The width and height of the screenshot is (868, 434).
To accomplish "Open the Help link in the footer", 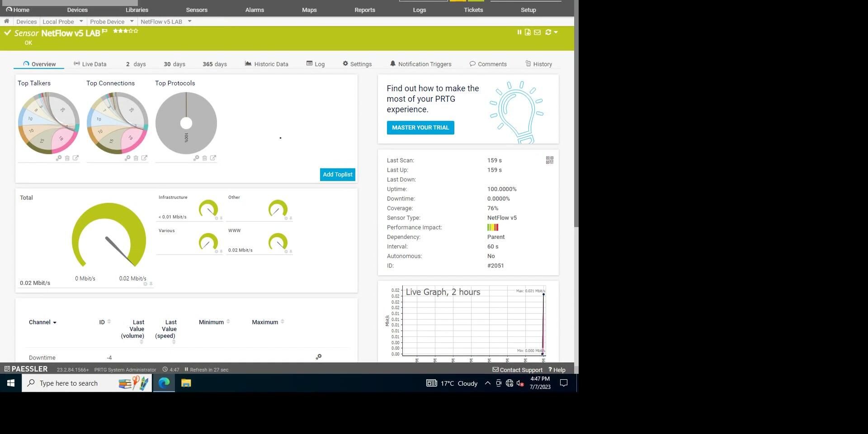I will click(x=557, y=370).
